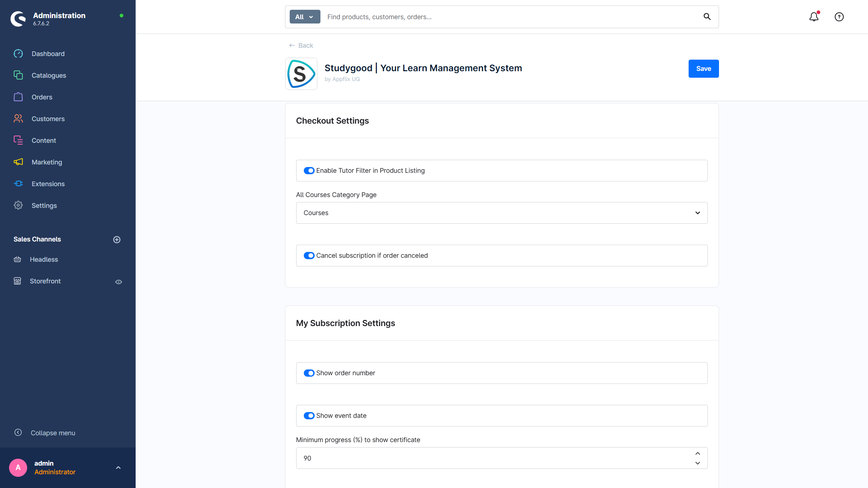The image size is (868, 488).
Task: Increase minimum progress percentage with up arrow
Action: [x=698, y=454]
